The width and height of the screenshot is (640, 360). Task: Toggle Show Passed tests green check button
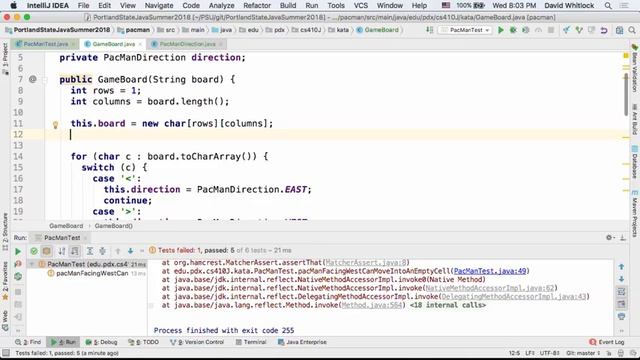(x=34, y=251)
